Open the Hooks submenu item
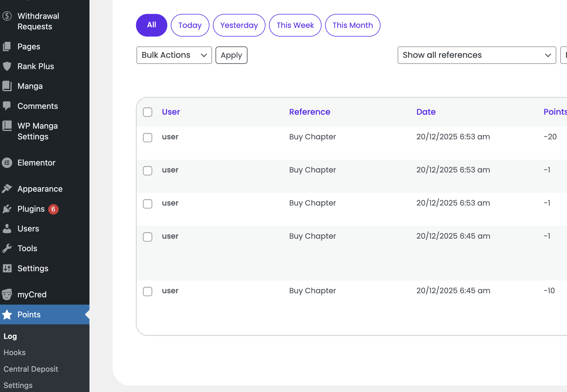Image resolution: width=567 pixels, height=392 pixels. 15,353
